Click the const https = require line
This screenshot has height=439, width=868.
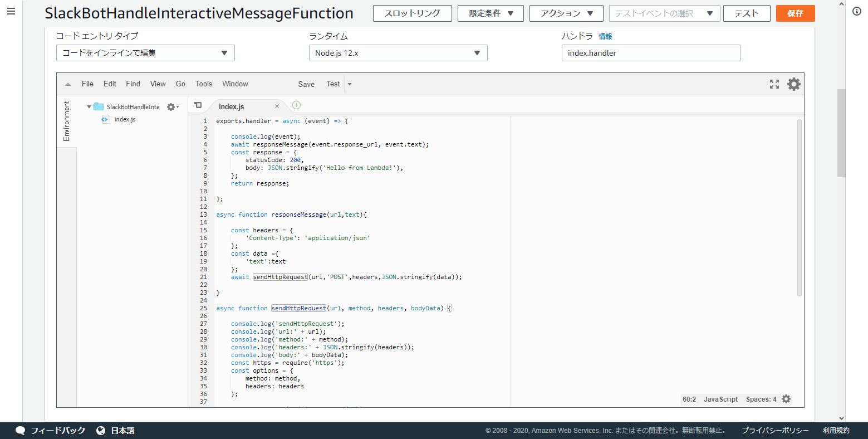[288, 363]
